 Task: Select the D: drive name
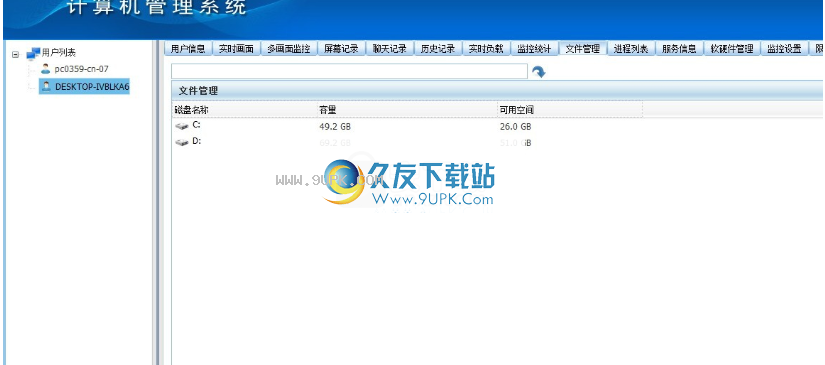(x=196, y=141)
